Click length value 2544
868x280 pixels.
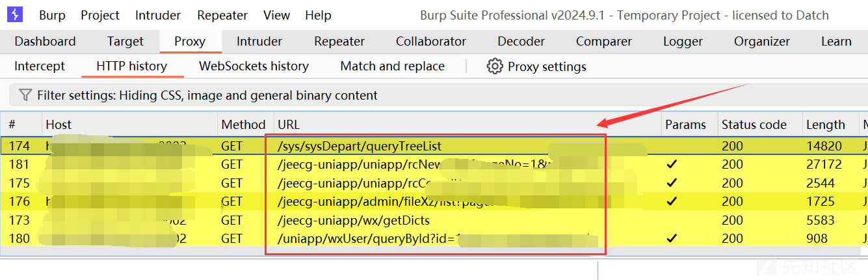tap(821, 183)
